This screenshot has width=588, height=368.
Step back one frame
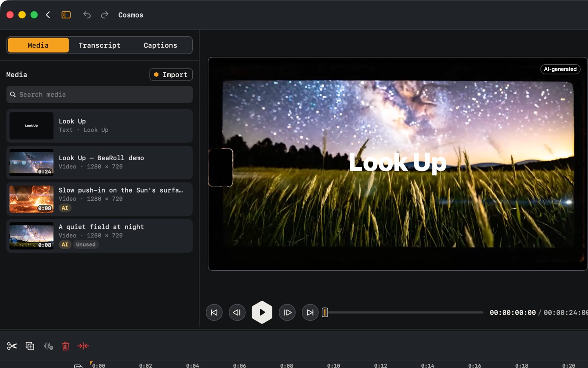click(x=237, y=312)
